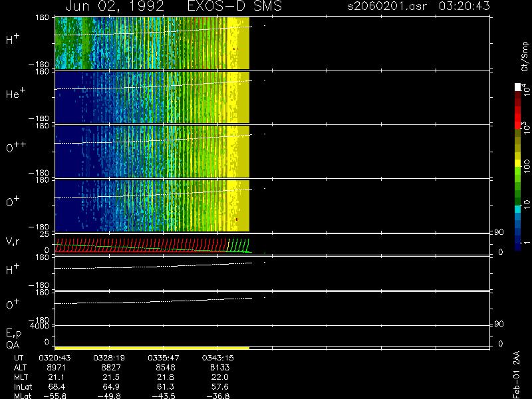The width and height of the screenshot is (532, 399).
Task: Click the InLat value "61.3"
Action: pyautogui.click(x=166, y=386)
